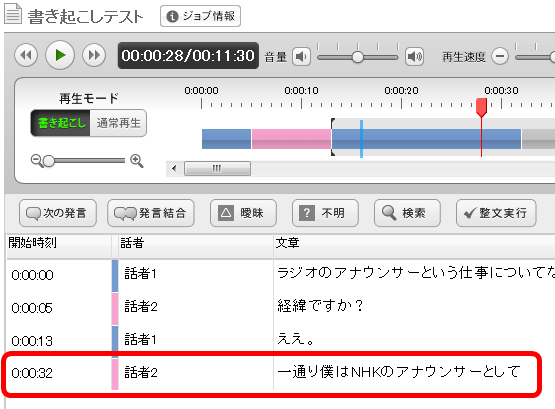Screen dimensions: 555x409
Task: Click the zoom in magnifier icon
Action: click(137, 160)
